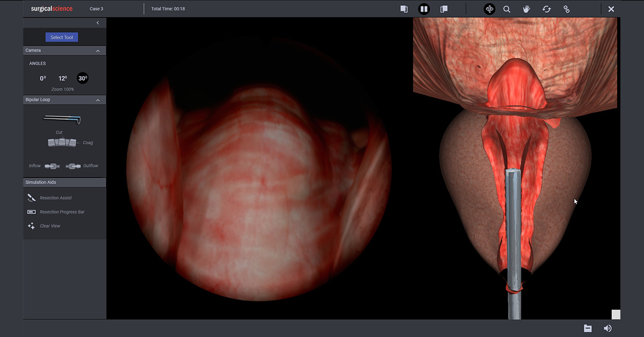Collapse the Camera section
This screenshot has width=644, height=337.
pos(98,51)
